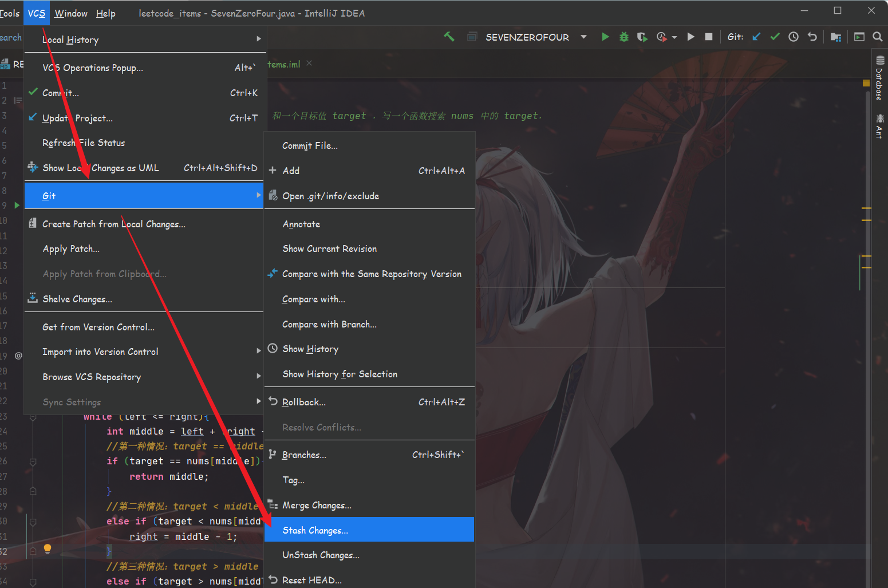
Task: Click the Search Everywhere magnifier icon
Action: point(878,37)
